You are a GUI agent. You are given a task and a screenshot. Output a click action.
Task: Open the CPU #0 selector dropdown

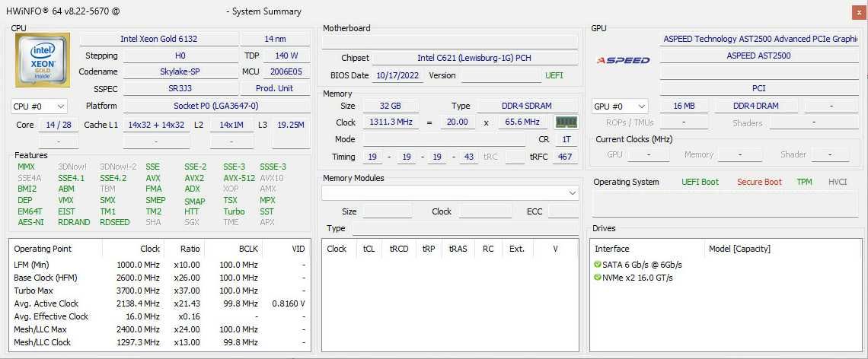click(x=39, y=106)
